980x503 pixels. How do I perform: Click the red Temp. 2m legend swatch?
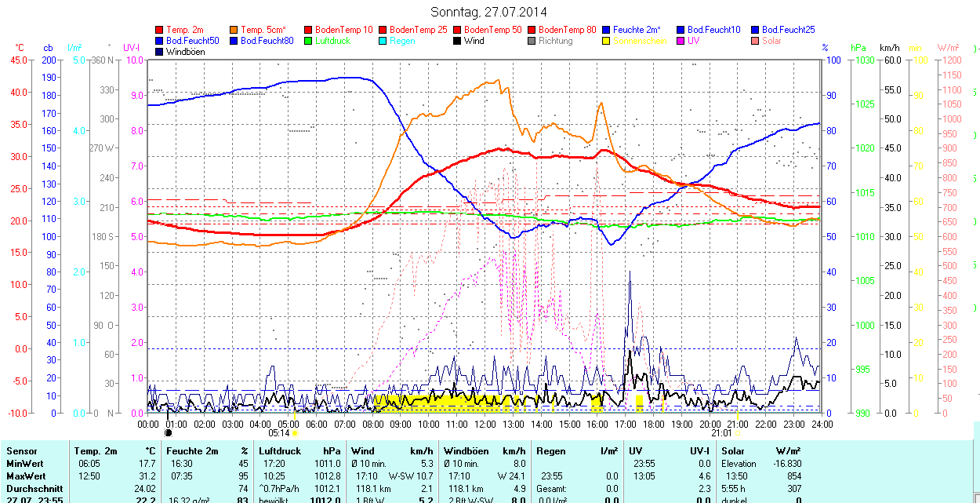(159, 30)
